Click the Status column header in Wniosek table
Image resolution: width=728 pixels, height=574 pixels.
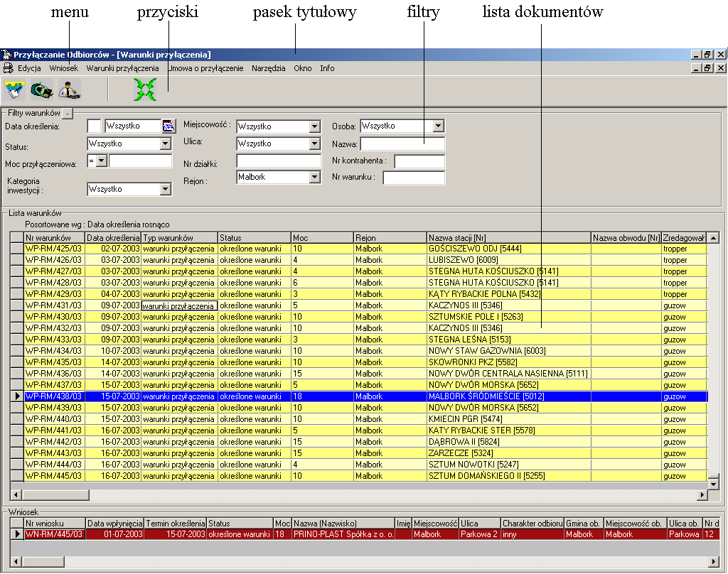click(240, 524)
